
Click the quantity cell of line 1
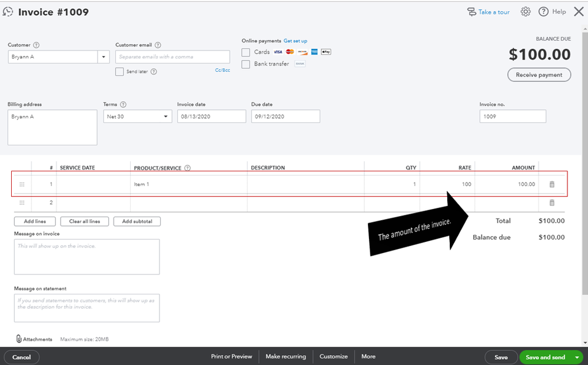[x=392, y=184]
